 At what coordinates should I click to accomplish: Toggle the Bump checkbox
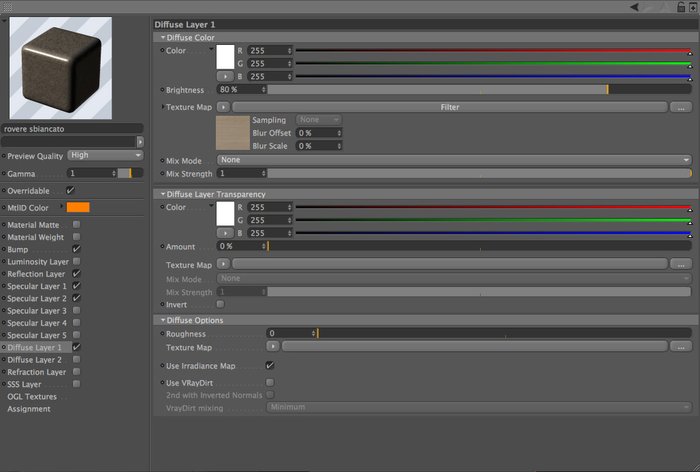(76, 249)
